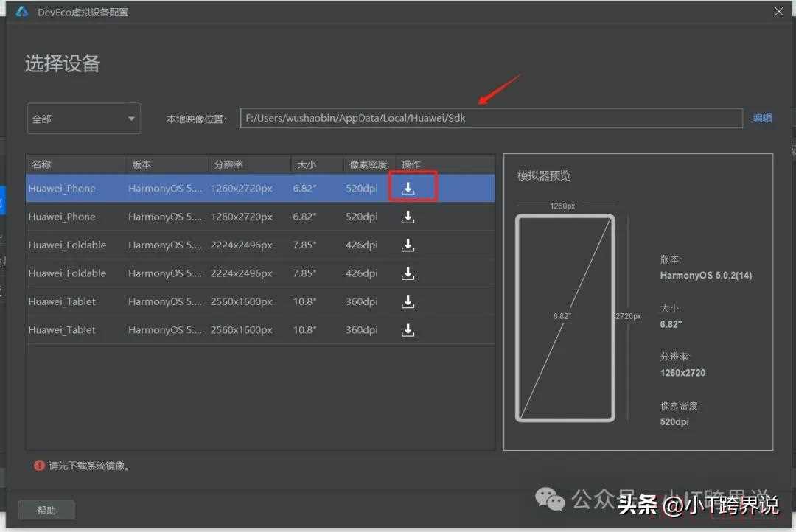Click the DevEco logo in title bar
This screenshot has width=796, height=532.
[x=22, y=11]
